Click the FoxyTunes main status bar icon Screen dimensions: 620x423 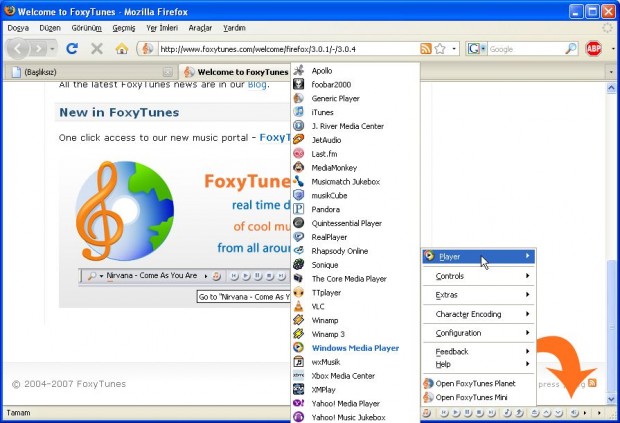click(x=426, y=413)
